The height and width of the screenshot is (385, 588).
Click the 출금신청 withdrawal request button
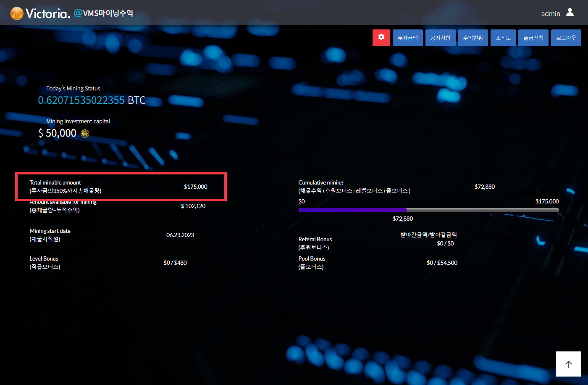click(x=533, y=38)
